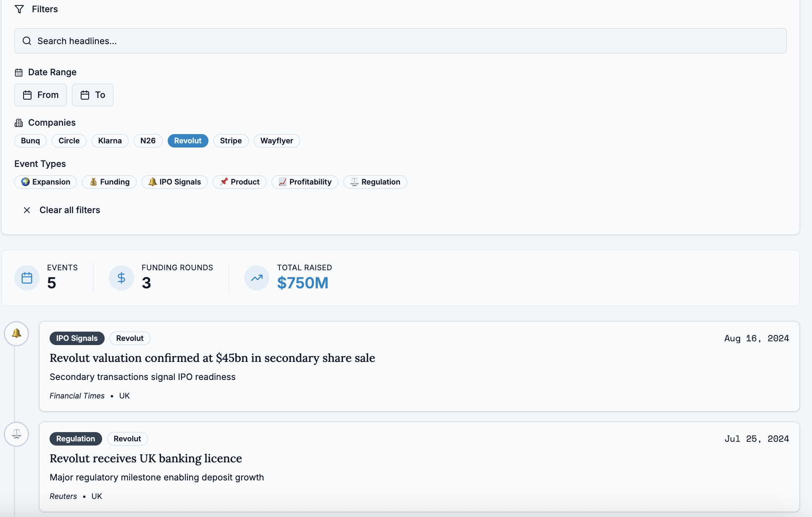
Task: Enable the Stripe company filter
Action: click(x=231, y=141)
